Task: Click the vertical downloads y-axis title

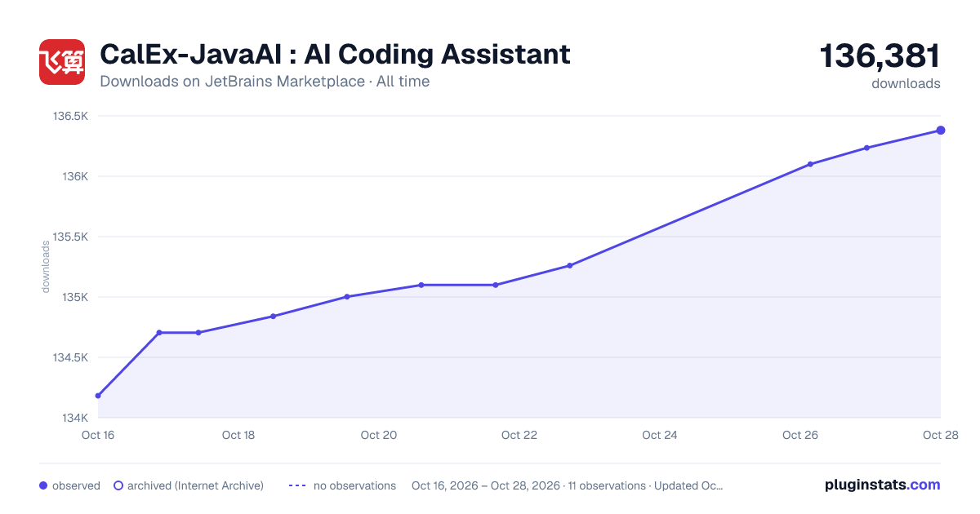Action: point(46,267)
